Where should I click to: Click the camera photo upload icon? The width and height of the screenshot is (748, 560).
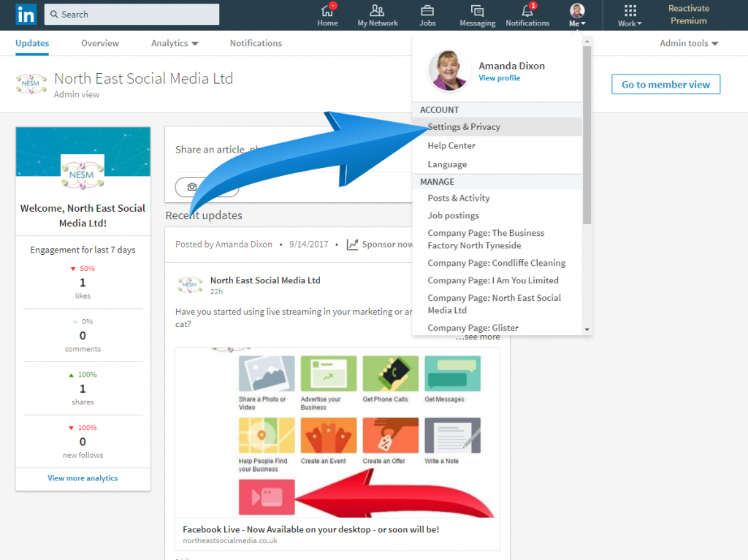(x=192, y=187)
